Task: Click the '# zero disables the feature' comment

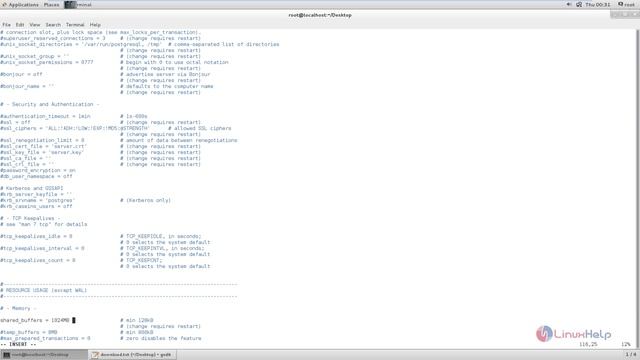Action: 161,338
